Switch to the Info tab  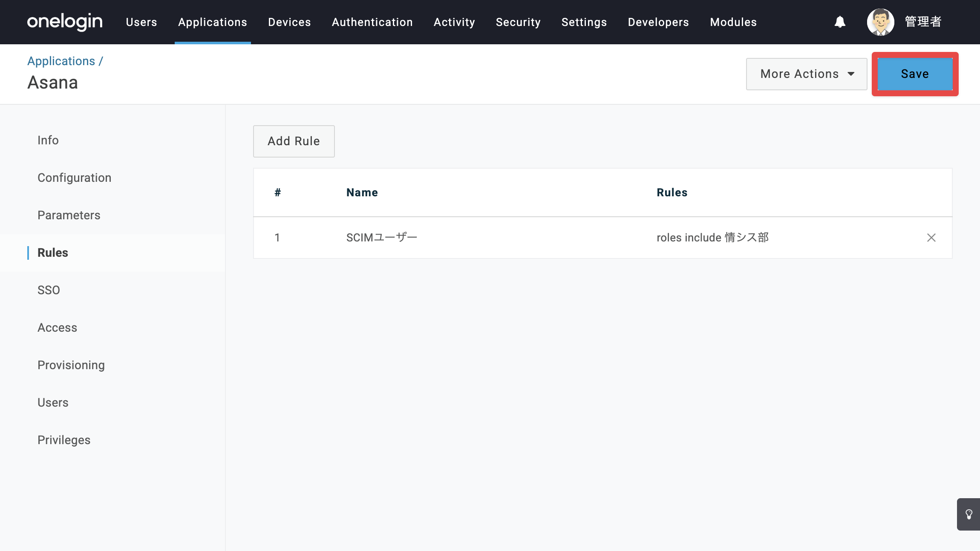click(x=48, y=140)
